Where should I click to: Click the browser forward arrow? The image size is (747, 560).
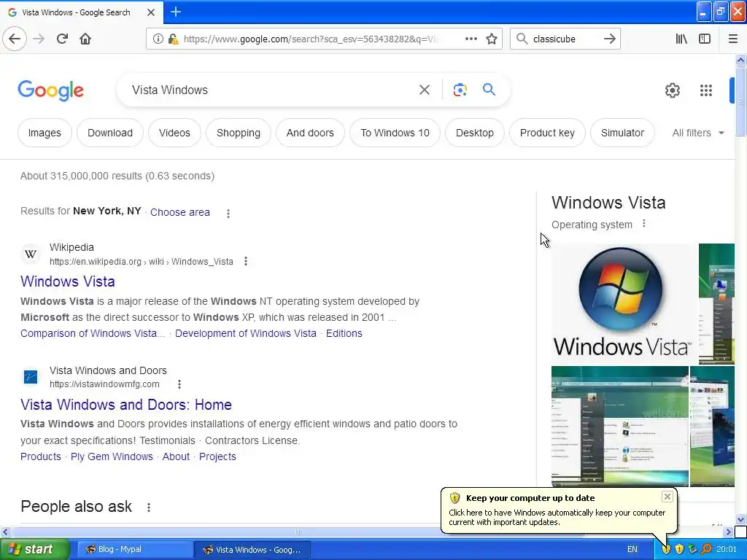pos(39,39)
